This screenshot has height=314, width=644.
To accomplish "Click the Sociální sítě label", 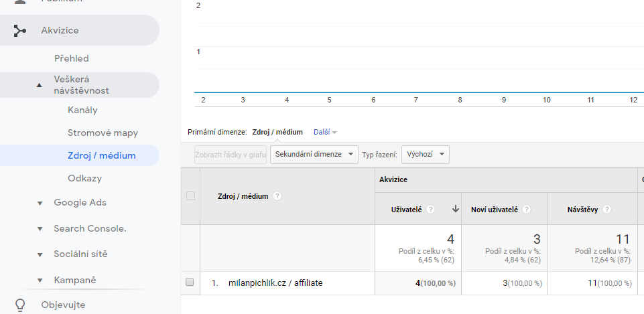I will [80, 254].
